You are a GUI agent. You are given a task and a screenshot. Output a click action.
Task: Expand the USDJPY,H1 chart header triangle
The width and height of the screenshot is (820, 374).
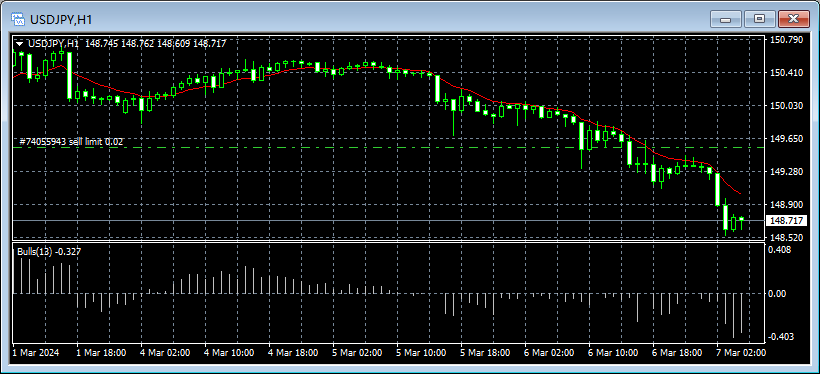coord(20,44)
